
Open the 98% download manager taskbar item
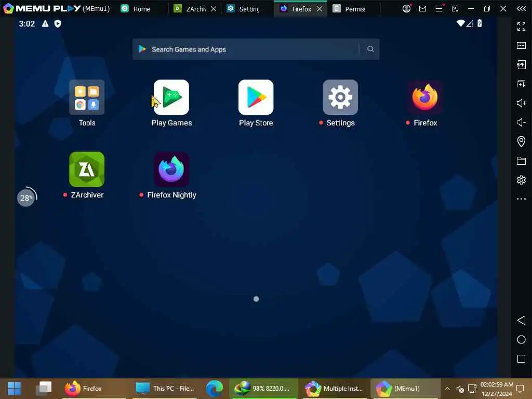tap(263, 389)
